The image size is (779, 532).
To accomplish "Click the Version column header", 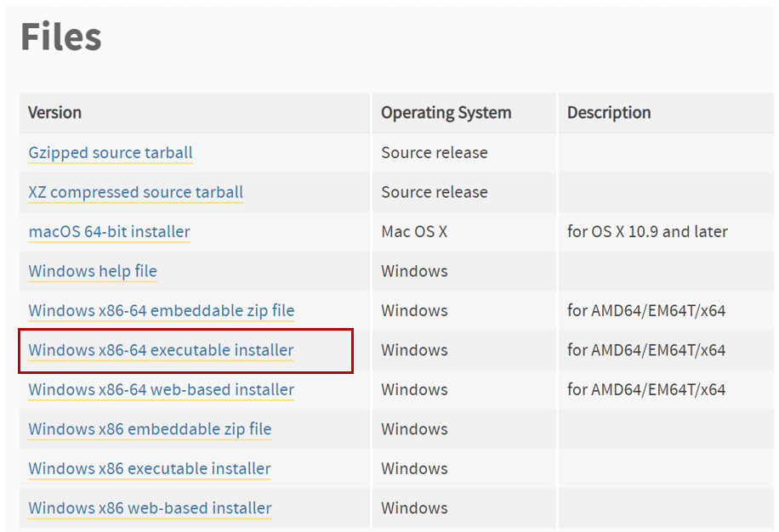I will click(54, 113).
